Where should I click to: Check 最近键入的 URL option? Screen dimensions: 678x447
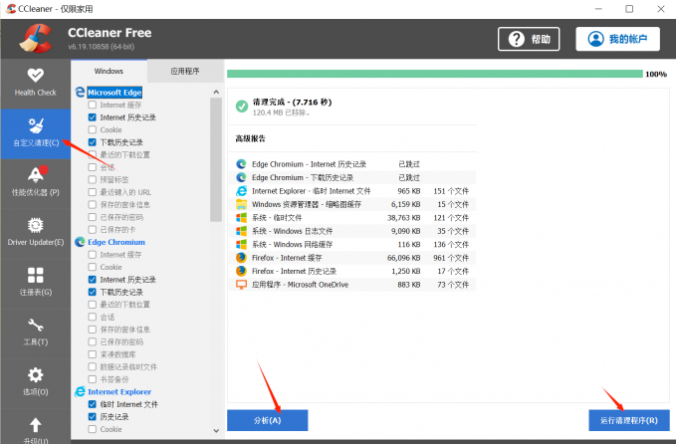[x=92, y=192]
